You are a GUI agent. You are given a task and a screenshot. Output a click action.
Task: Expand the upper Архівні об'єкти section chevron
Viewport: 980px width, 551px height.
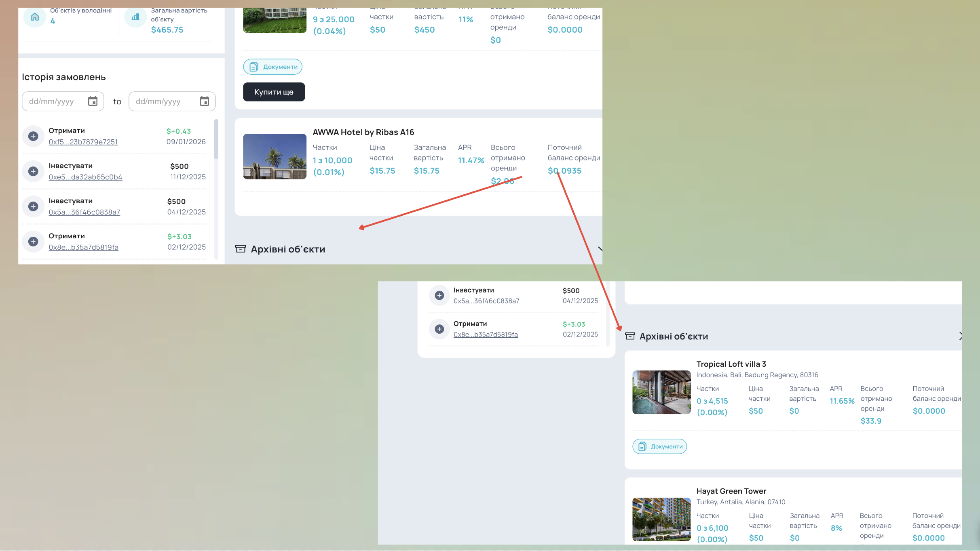pos(600,249)
